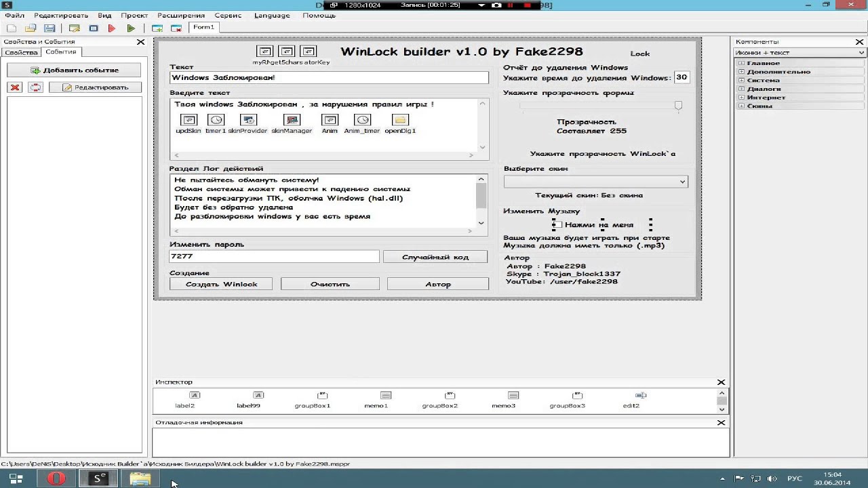Click the form transparency slider thumb
Image resolution: width=868 pixels, height=488 pixels.
[678, 105]
